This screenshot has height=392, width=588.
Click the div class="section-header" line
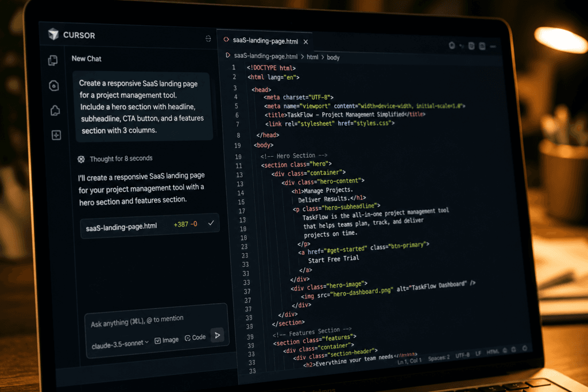[335, 355]
